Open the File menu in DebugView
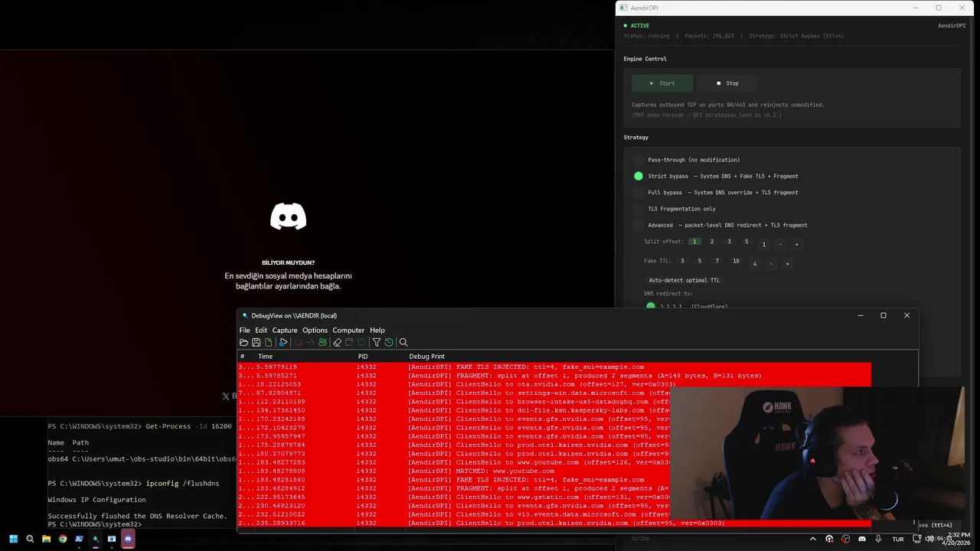The width and height of the screenshot is (980, 551). [x=244, y=330]
